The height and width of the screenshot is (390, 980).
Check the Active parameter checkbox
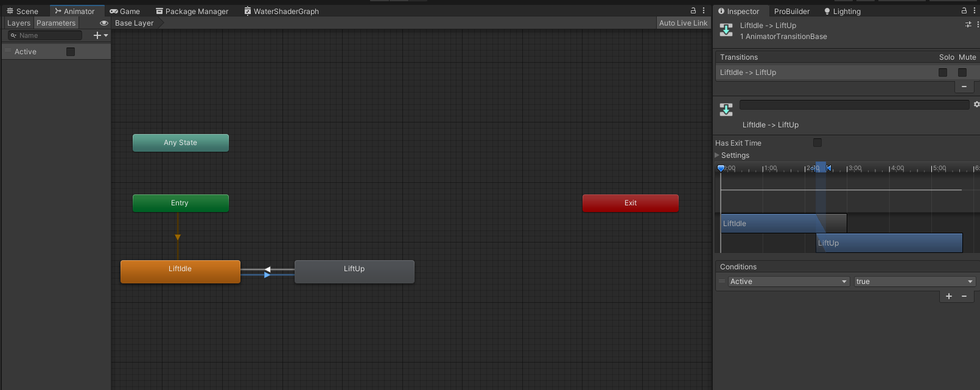point(70,52)
